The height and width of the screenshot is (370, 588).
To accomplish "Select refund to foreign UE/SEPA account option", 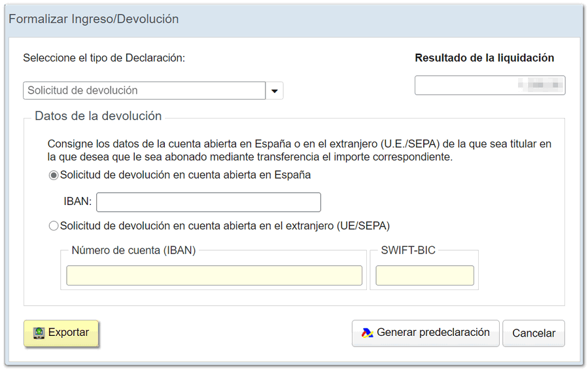I will tap(54, 226).
